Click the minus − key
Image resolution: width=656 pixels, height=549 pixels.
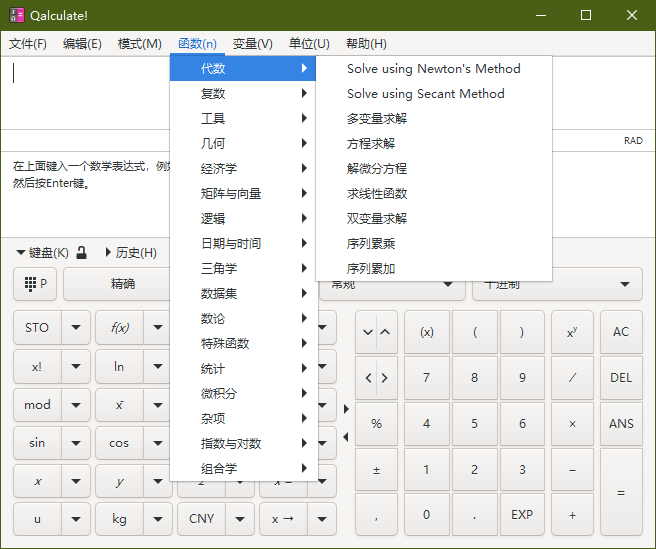point(572,470)
